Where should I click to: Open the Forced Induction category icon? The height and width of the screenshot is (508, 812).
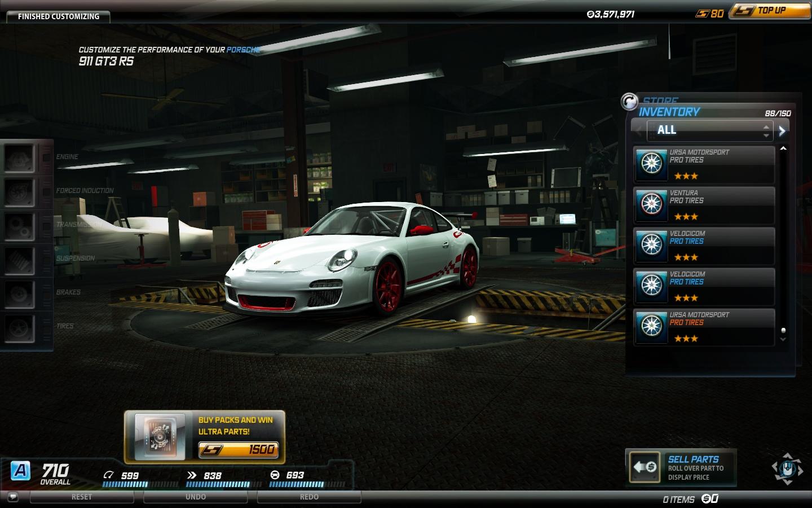20,191
